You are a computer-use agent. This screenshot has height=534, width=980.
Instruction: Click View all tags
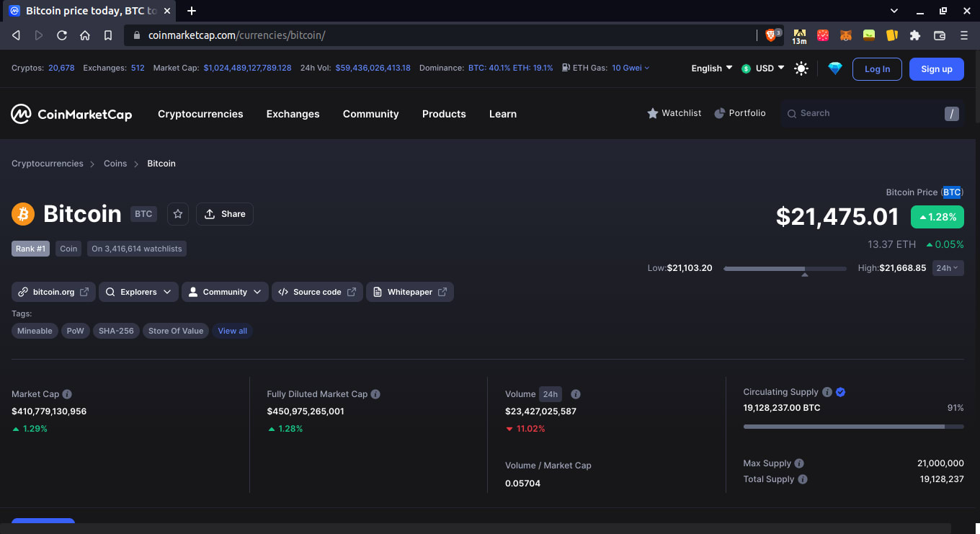click(233, 331)
